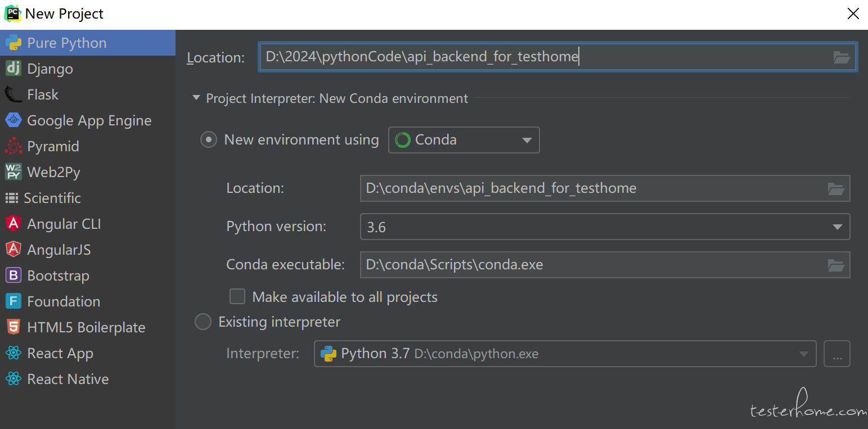The width and height of the screenshot is (868, 429).
Task: Click the Flask icon in sidebar
Action: click(14, 94)
